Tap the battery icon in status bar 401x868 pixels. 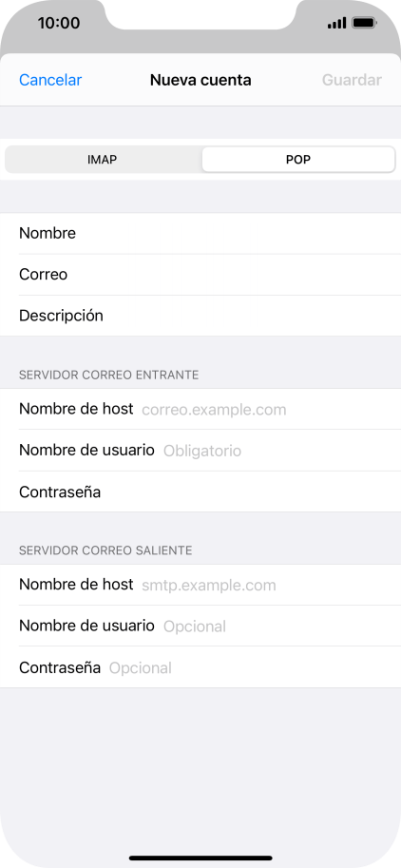365,23
